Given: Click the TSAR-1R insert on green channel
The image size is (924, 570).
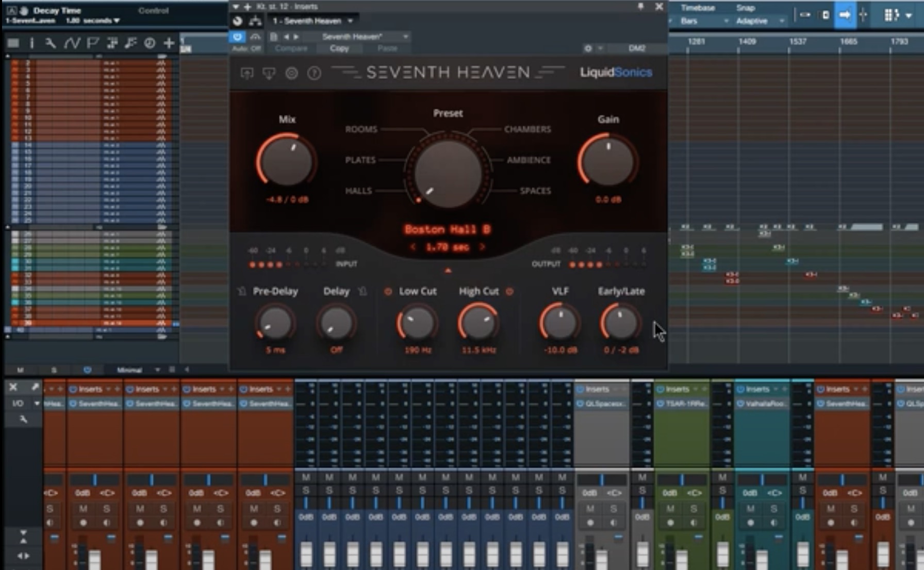Looking at the screenshot, I should click(682, 404).
